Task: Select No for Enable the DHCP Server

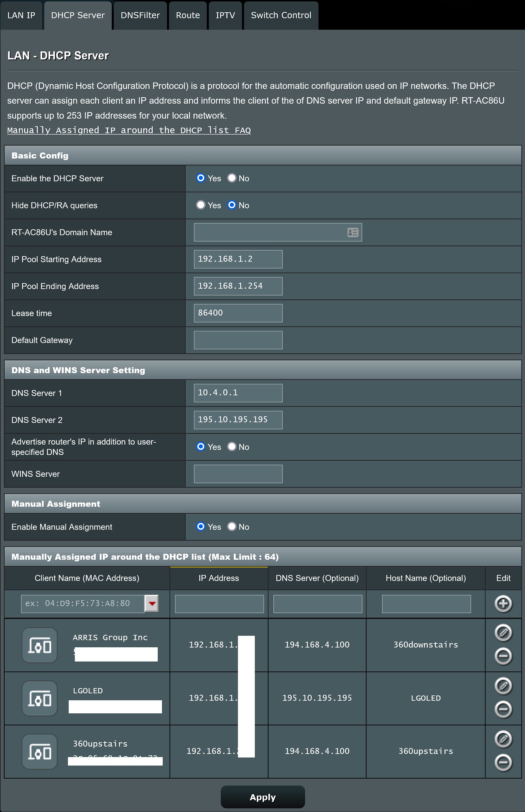Action: pos(232,178)
